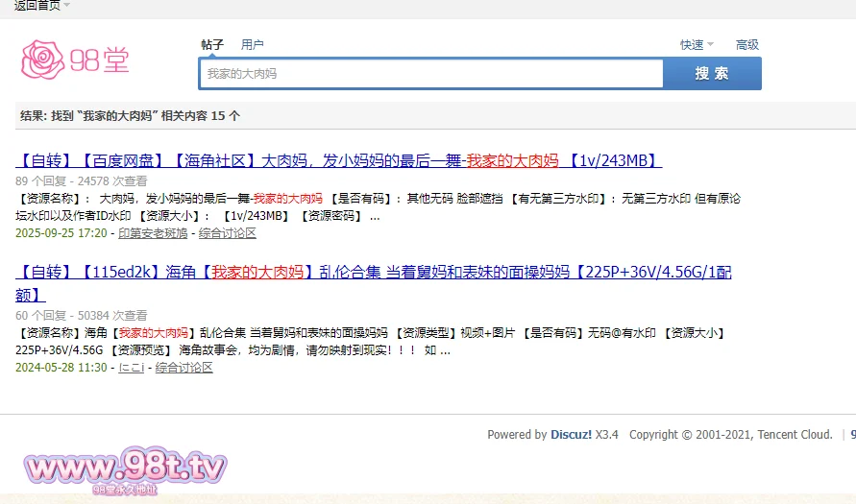Open the first search result title
The height and width of the screenshot is (504, 856).
tap(338, 160)
